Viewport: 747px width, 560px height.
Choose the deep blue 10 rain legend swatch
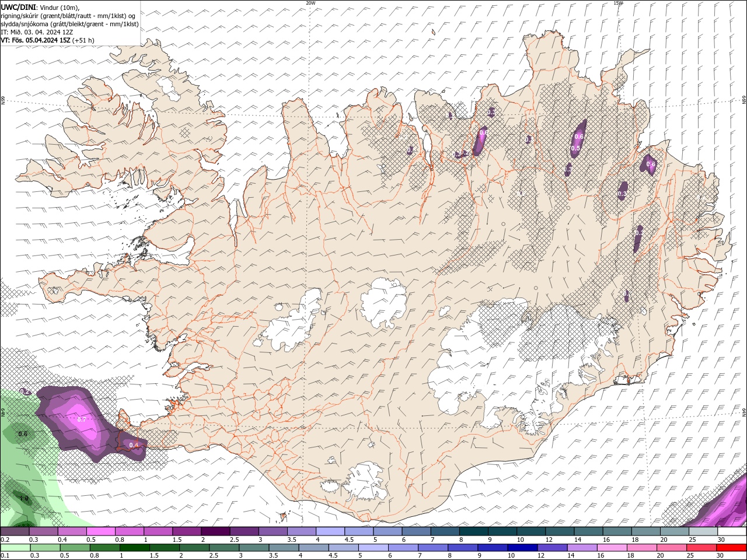coord(523,548)
